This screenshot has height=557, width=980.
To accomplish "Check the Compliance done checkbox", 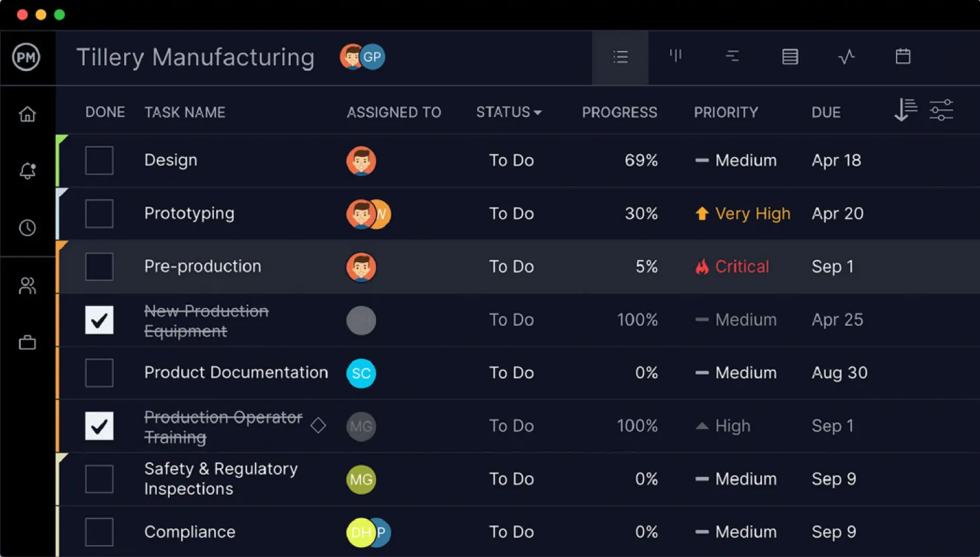I will 99,532.
